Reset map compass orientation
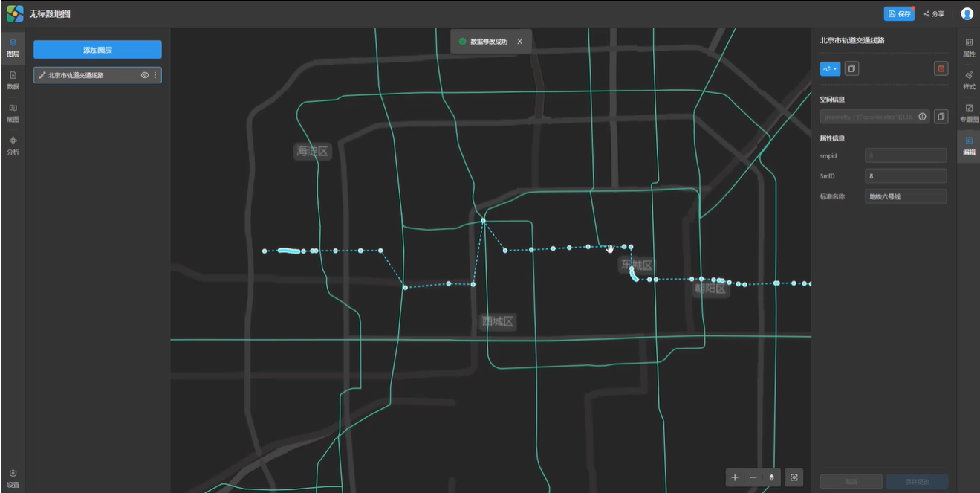 click(772, 477)
